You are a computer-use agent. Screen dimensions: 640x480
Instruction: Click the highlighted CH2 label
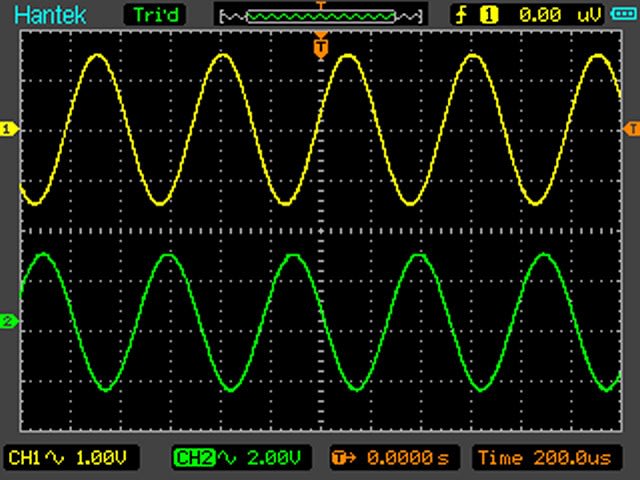[x=194, y=458]
